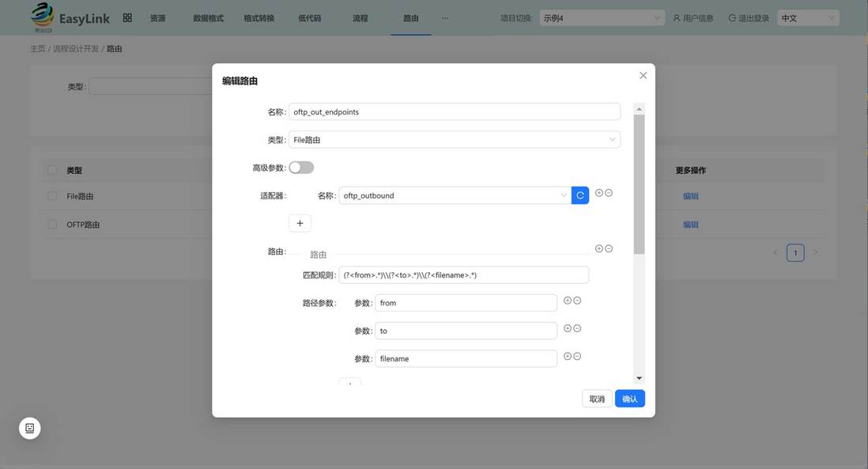Add a new route section plus icon

(x=599, y=248)
